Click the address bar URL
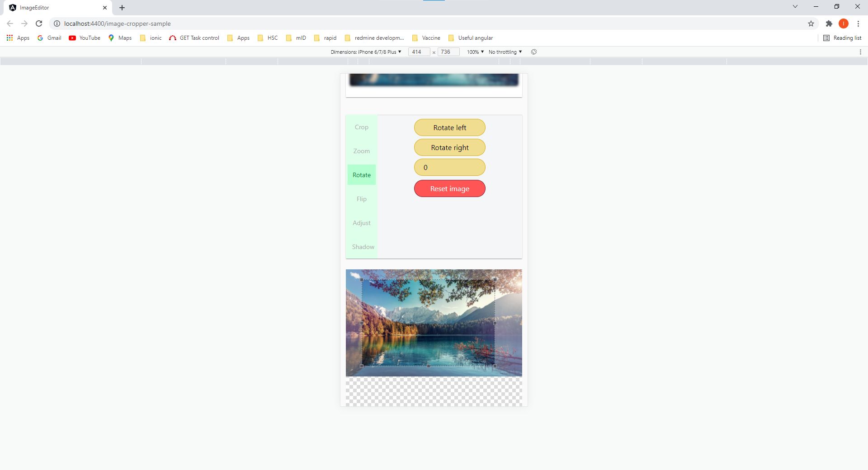Image resolution: width=868 pixels, height=470 pixels. point(118,23)
